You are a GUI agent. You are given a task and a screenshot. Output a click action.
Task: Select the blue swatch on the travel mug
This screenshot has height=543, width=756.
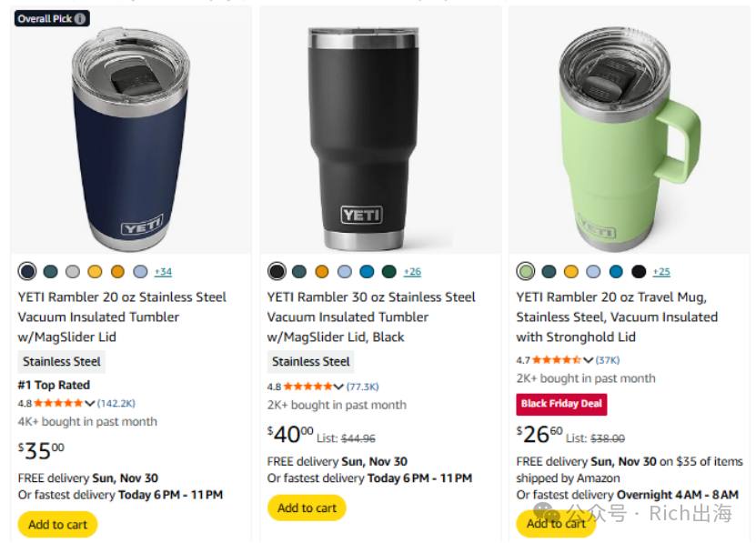click(x=616, y=271)
